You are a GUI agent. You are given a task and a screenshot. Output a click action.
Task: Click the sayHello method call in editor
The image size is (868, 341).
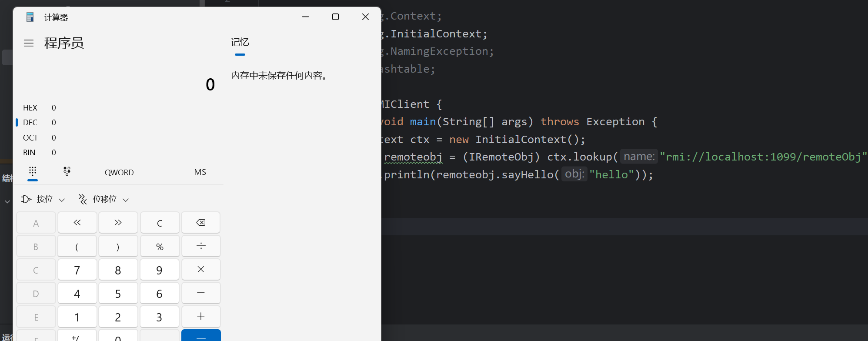[527, 174]
